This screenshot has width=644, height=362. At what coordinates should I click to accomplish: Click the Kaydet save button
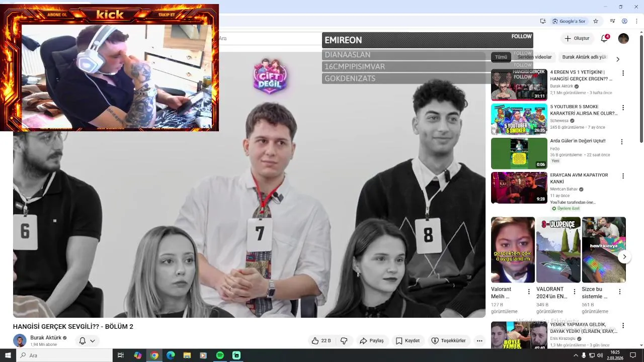pyautogui.click(x=408, y=341)
